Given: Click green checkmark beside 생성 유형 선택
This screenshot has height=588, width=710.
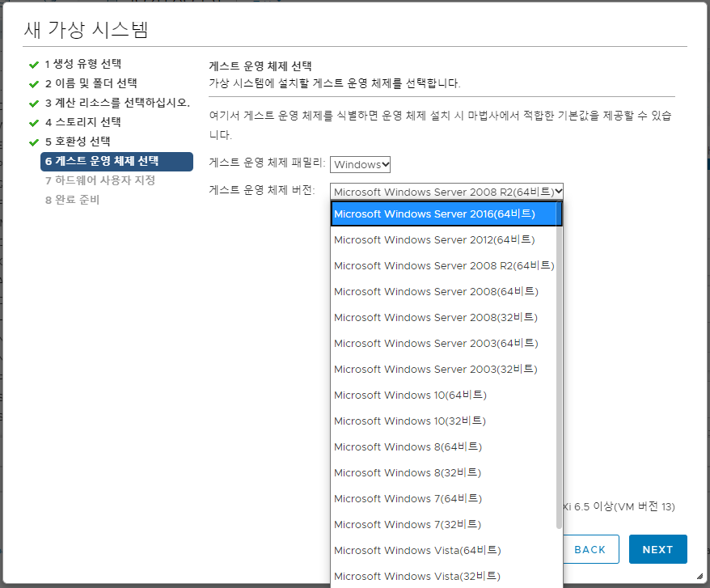Looking at the screenshot, I should [x=33, y=65].
